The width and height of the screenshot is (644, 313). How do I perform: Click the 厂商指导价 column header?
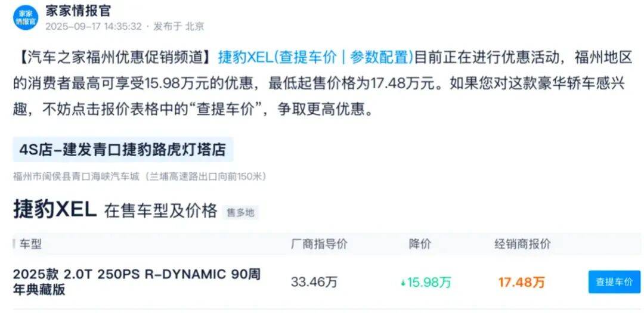[319, 244]
